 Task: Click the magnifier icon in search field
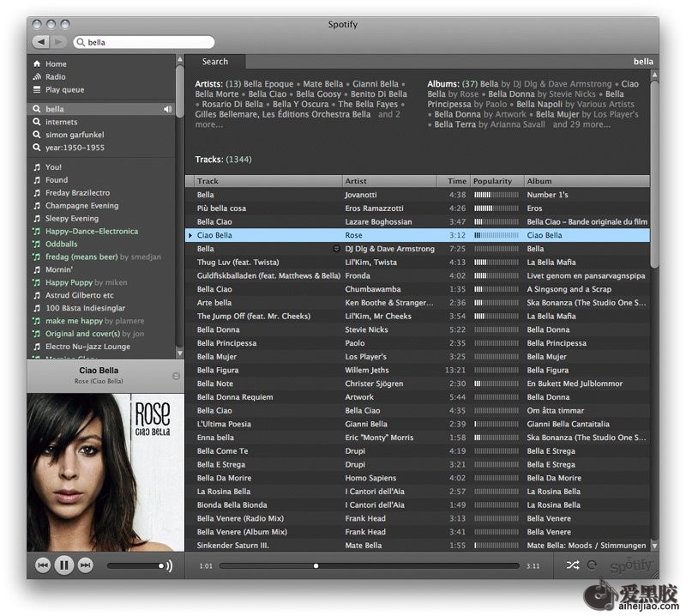click(x=81, y=42)
